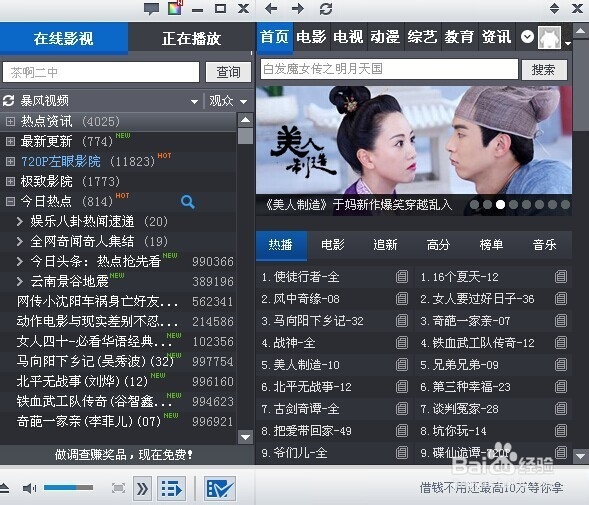Expand the 云南景谷地震 item

click(20, 281)
